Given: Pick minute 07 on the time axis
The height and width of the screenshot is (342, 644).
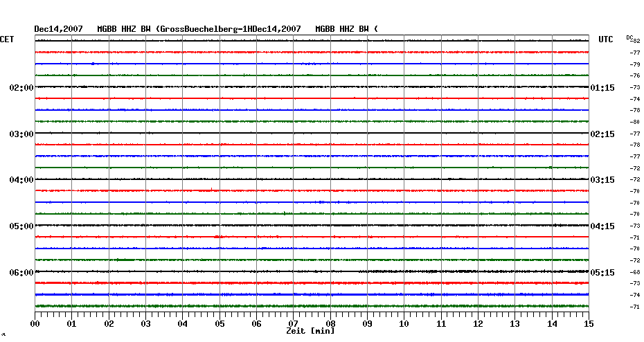Looking at the screenshot, I should 293,324.
